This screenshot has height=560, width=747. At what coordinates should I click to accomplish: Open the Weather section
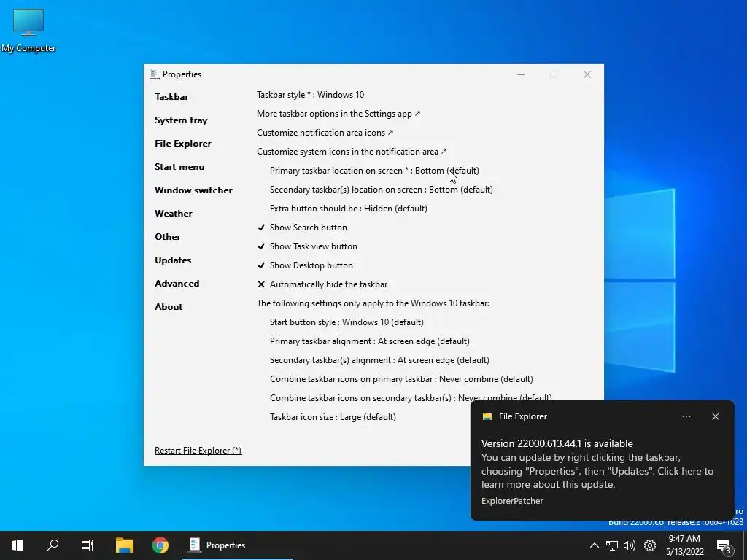tap(174, 214)
